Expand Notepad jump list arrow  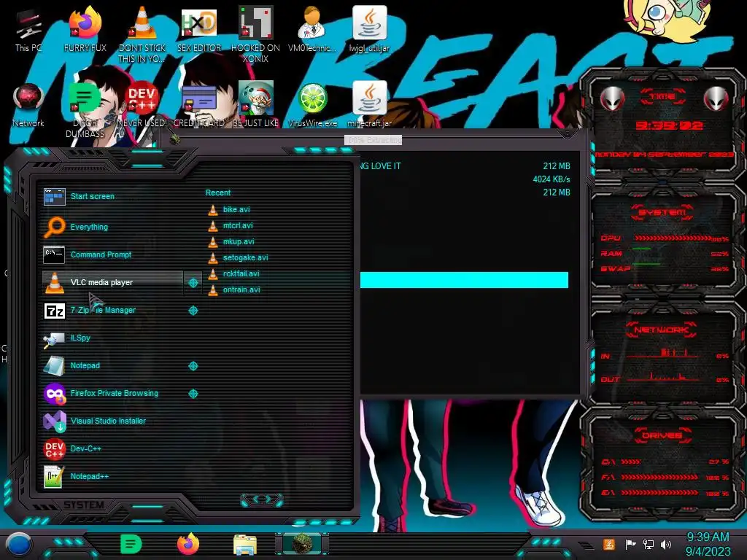(x=193, y=366)
